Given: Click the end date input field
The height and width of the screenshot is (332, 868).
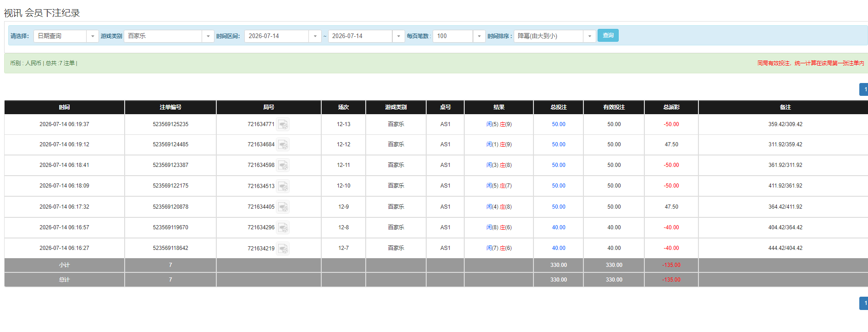Looking at the screenshot, I should click(x=360, y=36).
